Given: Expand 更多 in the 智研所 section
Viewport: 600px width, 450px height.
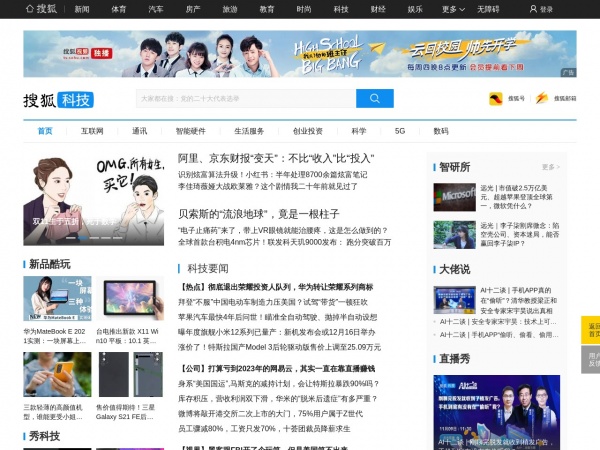Looking at the screenshot, I should (x=551, y=167).
